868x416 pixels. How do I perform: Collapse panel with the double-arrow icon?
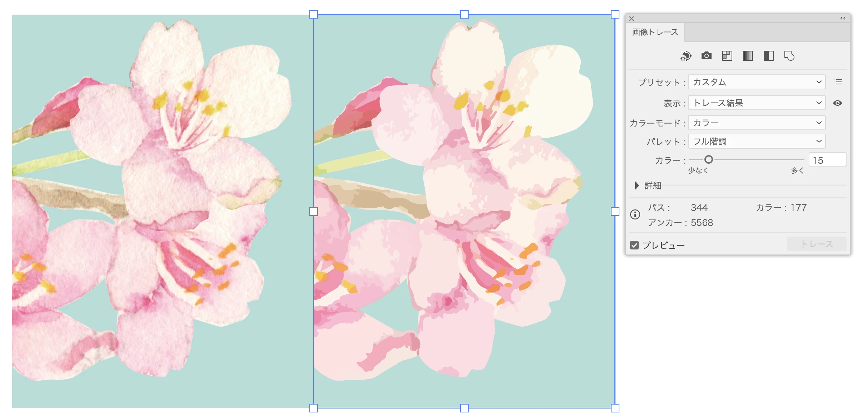[843, 18]
